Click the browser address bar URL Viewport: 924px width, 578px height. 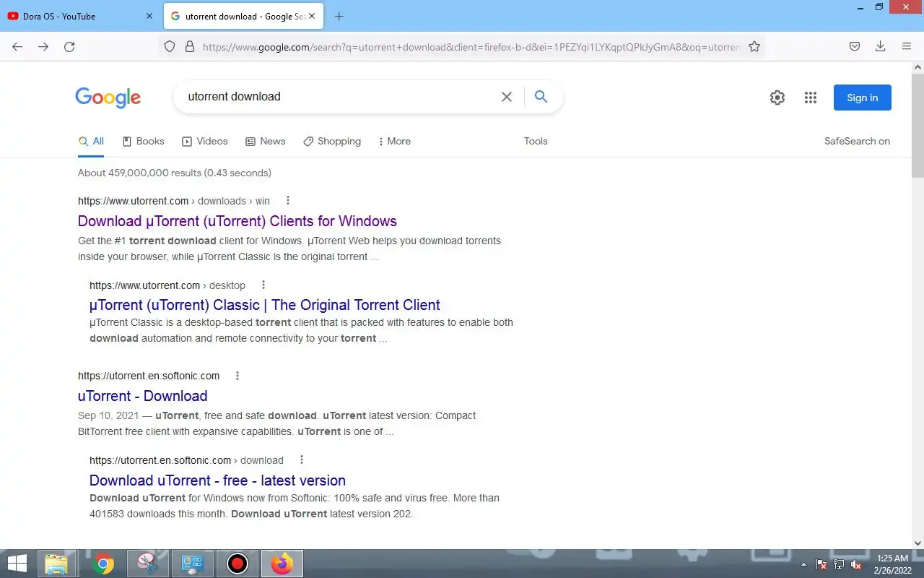(471, 47)
